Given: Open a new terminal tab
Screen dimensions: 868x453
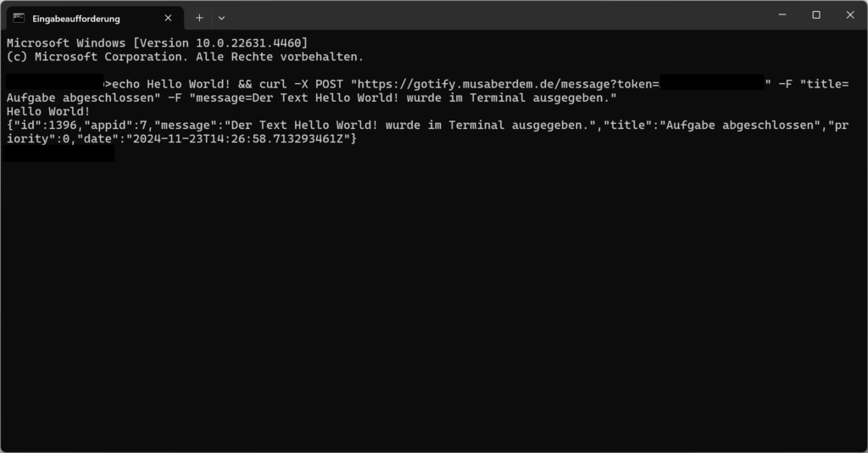Looking at the screenshot, I should [x=199, y=18].
